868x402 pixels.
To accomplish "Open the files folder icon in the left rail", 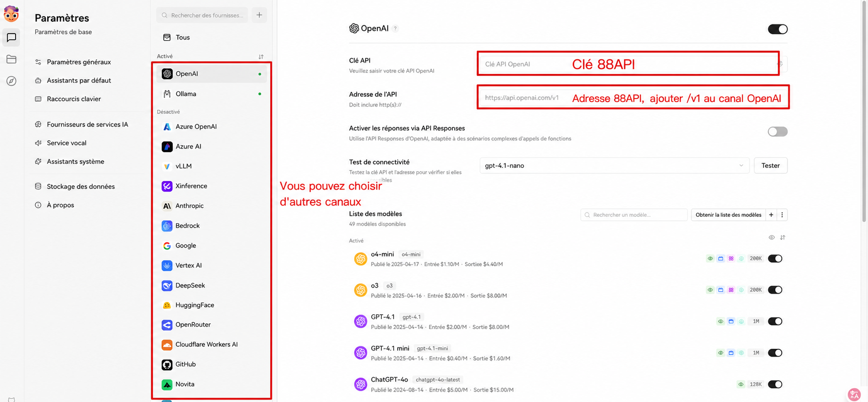I will pyautogui.click(x=11, y=59).
